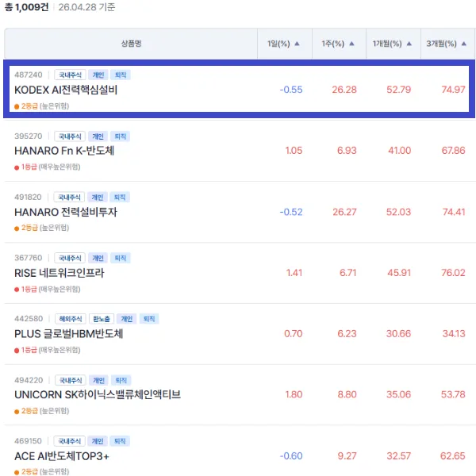Click the 3개월 value 76.02
The width and height of the screenshot is (476, 476).
[453, 273]
